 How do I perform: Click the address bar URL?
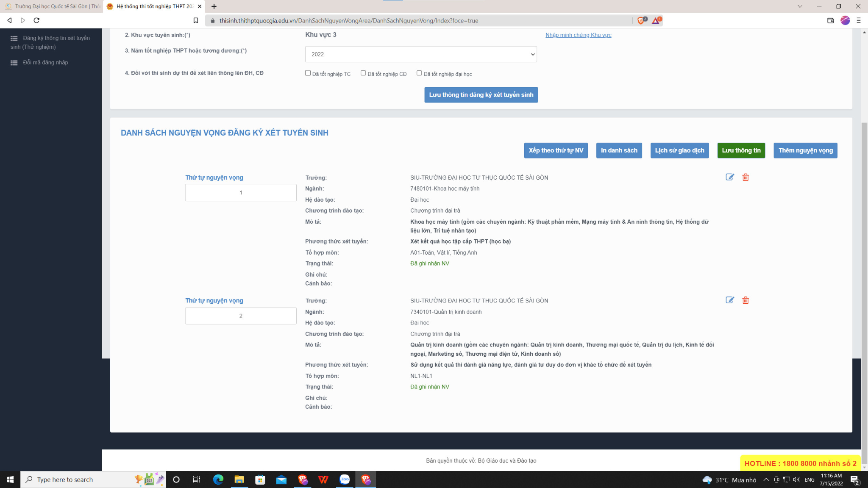(348, 20)
